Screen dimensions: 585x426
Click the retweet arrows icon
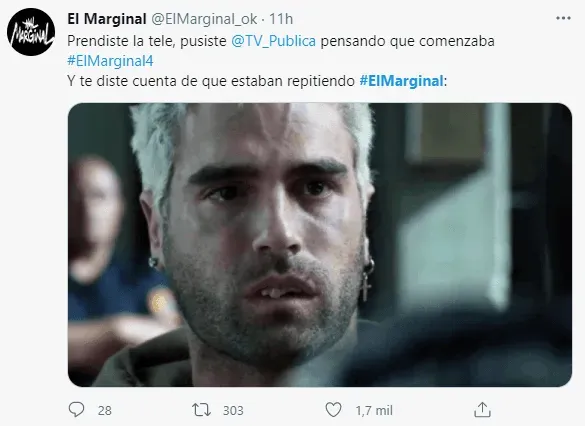[201, 410]
